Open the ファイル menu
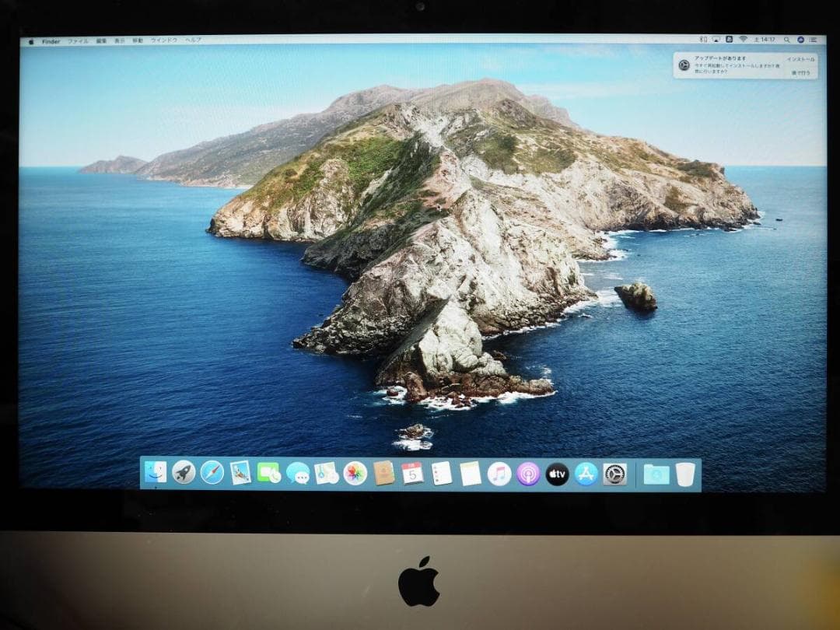The image size is (840, 630). pyautogui.click(x=79, y=39)
